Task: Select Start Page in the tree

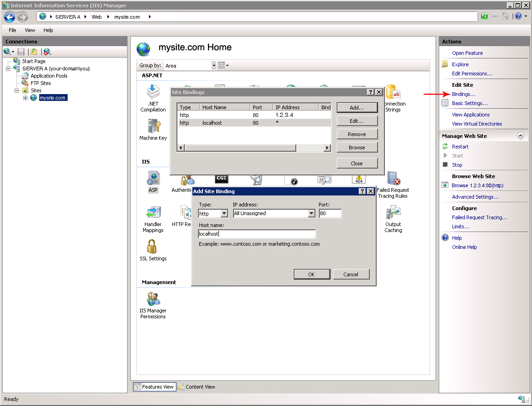Action: 33,61
